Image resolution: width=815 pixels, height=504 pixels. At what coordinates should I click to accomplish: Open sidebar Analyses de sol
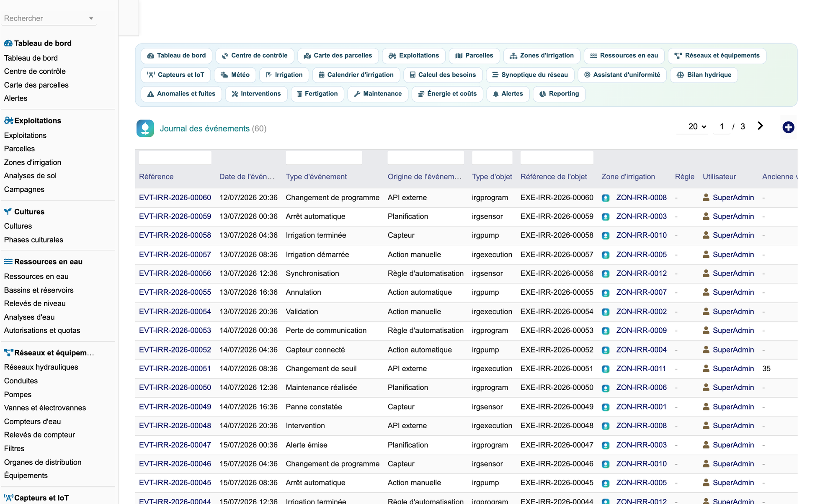pyautogui.click(x=30, y=176)
